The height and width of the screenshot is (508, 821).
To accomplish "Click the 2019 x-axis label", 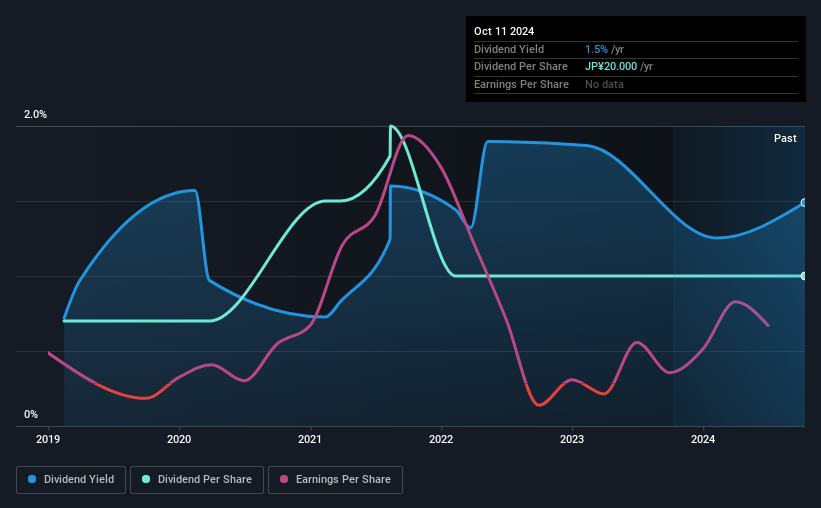I will point(48,439).
